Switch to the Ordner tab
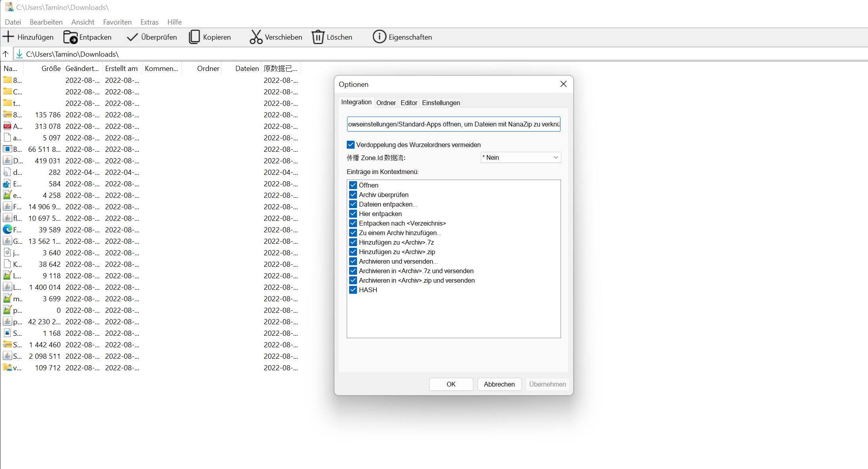The image size is (868, 469). [386, 103]
